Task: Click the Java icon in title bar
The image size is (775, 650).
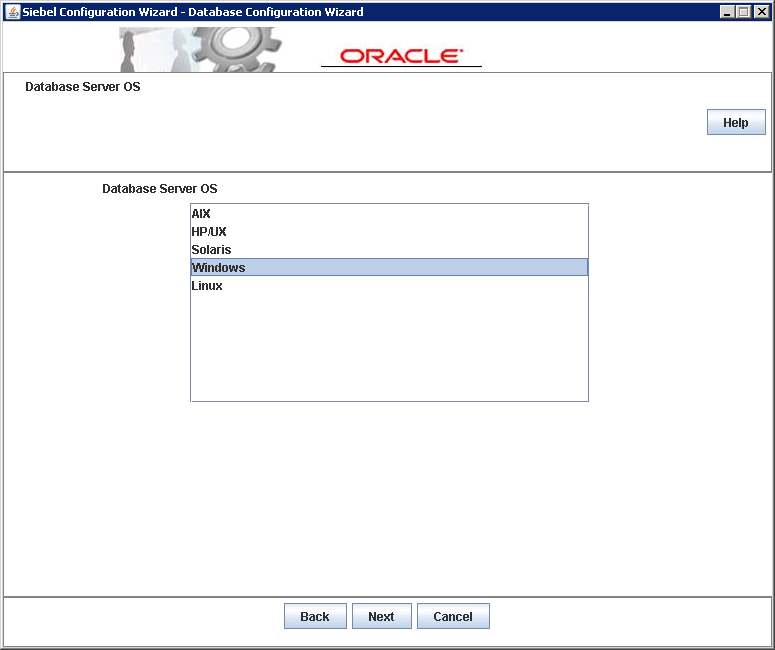Action: (12, 12)
